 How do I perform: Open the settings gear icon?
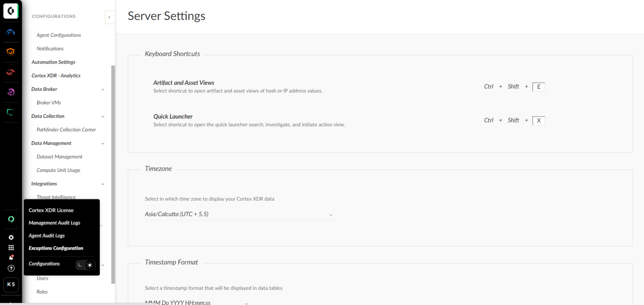[x=11, y=237]
